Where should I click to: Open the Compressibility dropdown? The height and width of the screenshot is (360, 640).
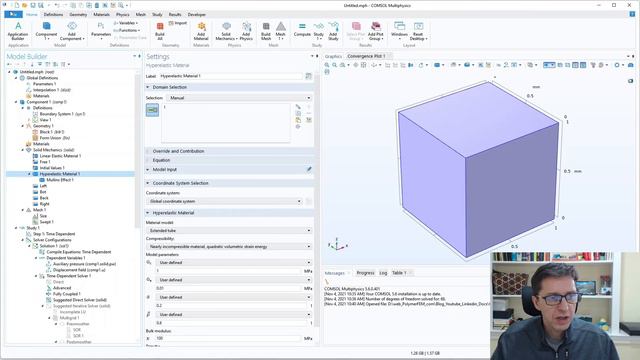229,247
